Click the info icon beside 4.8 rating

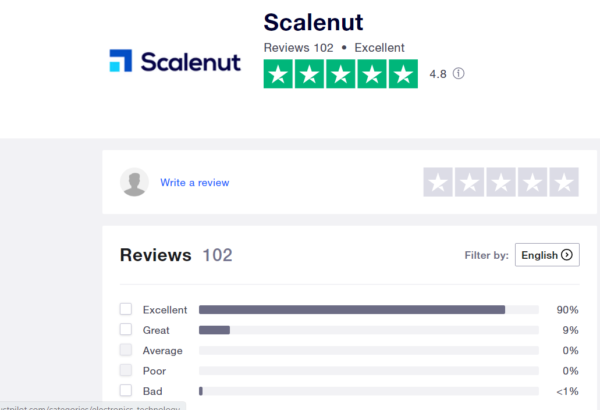point(458,74)
